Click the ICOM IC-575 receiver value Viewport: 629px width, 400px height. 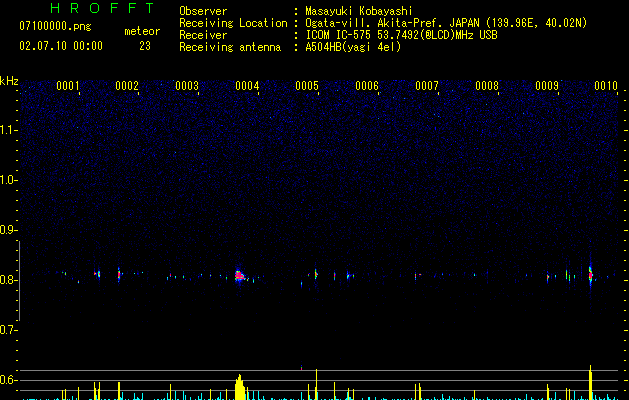[401, 35]
